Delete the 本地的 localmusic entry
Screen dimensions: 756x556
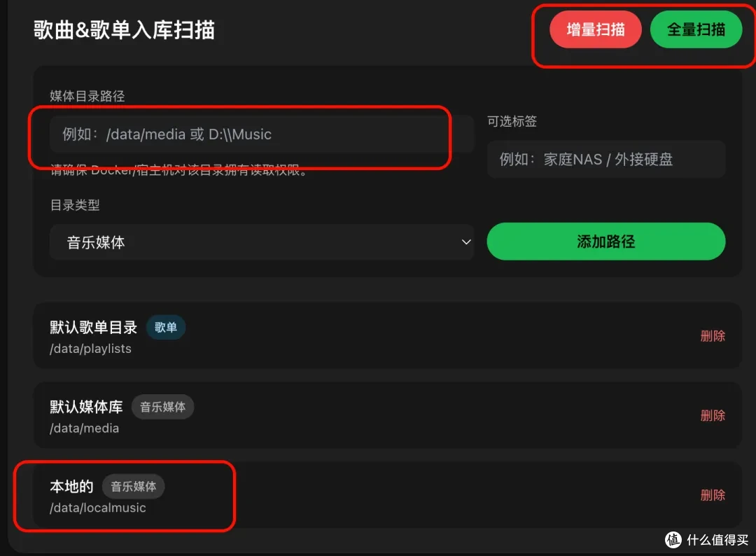(x=713, y=495)
